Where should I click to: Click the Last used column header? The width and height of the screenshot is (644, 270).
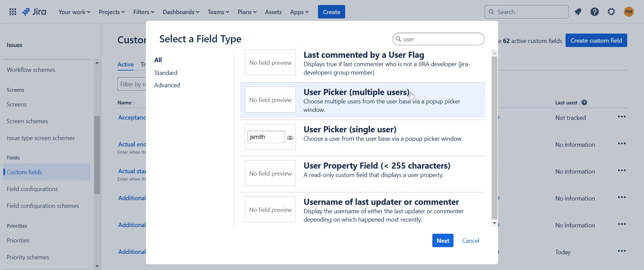coord(566,103)
